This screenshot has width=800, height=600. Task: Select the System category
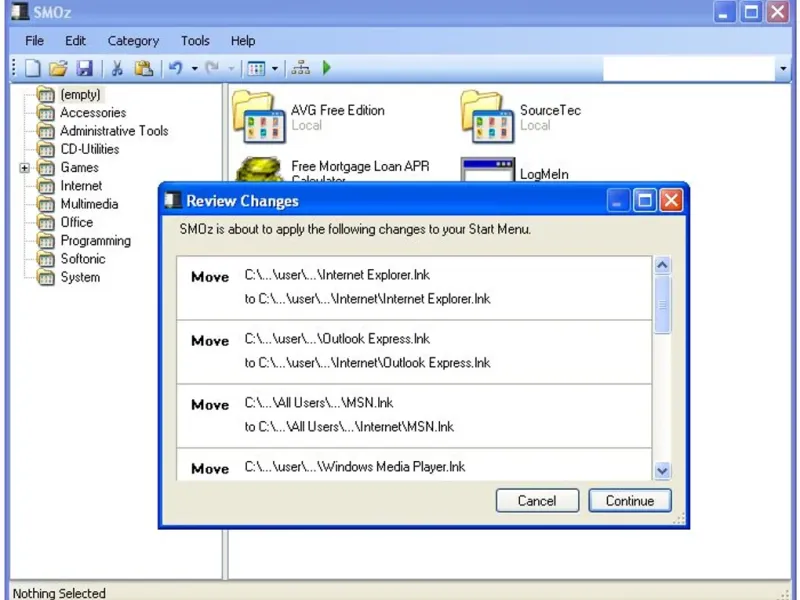(x=80, y=278)
